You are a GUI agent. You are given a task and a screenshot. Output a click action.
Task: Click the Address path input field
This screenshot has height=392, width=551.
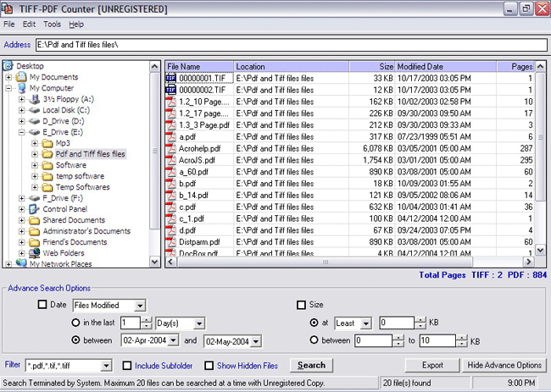tap(288, 44)
